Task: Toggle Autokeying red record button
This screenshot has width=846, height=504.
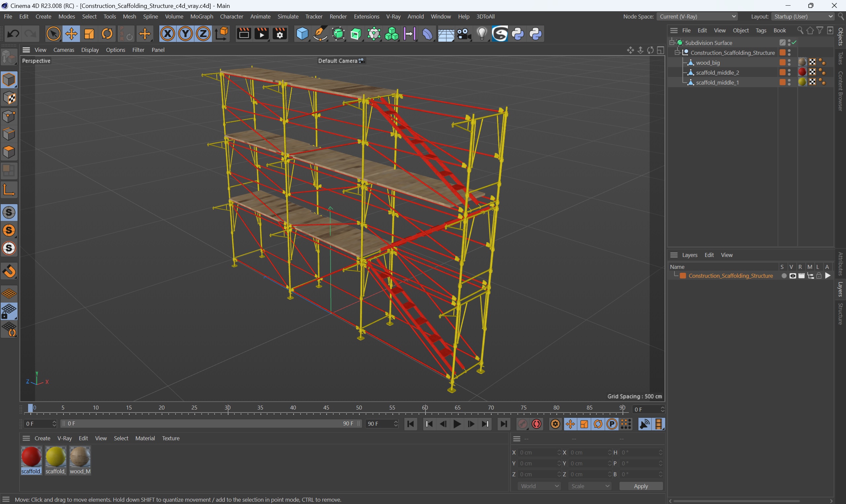Action: [537, 424]
